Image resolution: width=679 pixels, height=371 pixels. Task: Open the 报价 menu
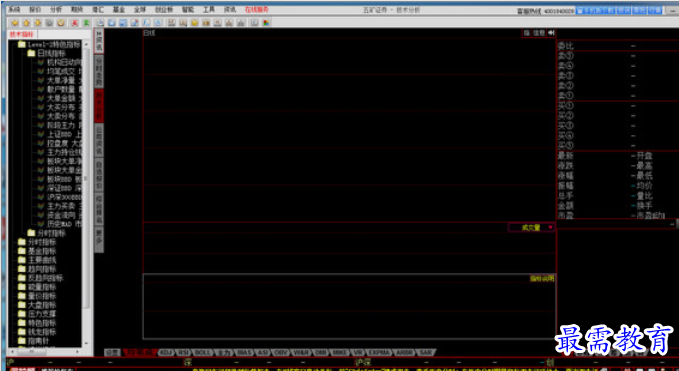35,10
